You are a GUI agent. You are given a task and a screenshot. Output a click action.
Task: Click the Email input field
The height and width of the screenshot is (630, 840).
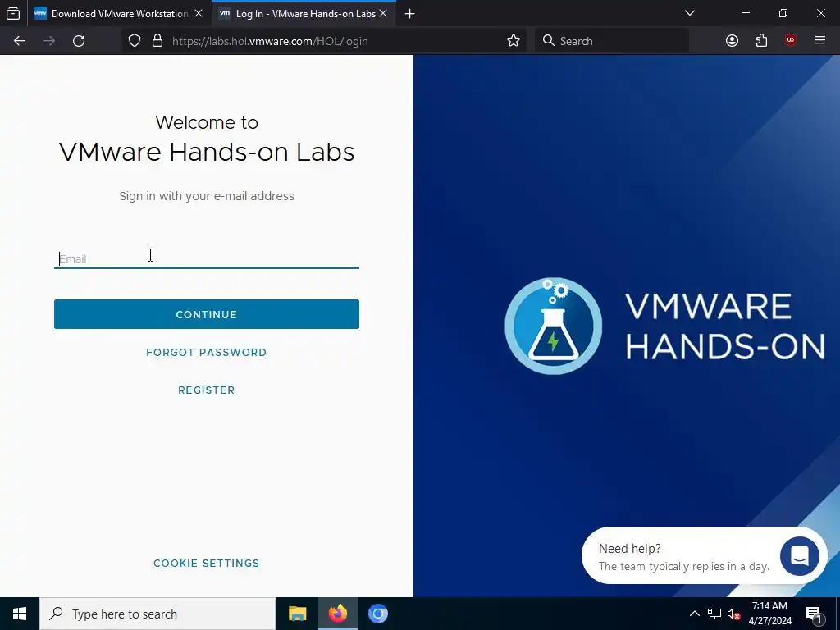[206, 258]
